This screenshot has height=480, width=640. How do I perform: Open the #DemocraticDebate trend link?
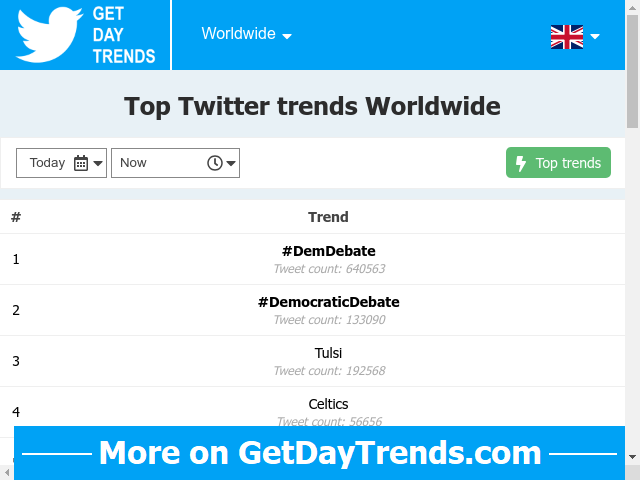(329, 302)
